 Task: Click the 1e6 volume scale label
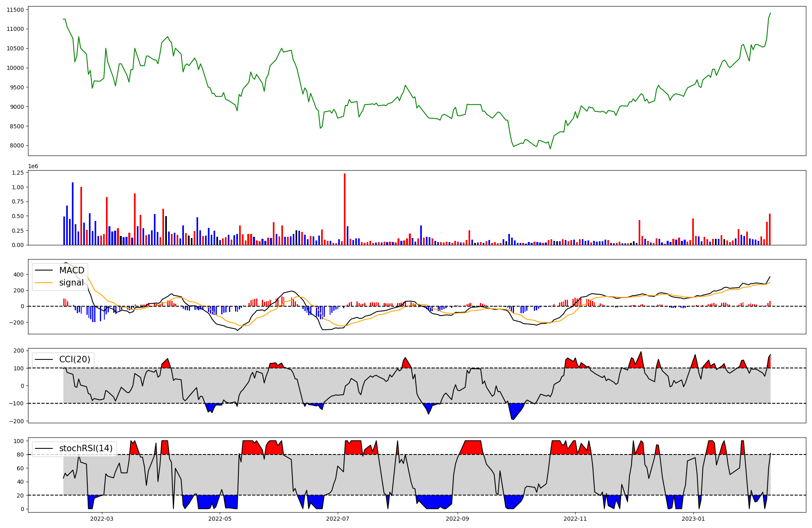tap(33, 166)
